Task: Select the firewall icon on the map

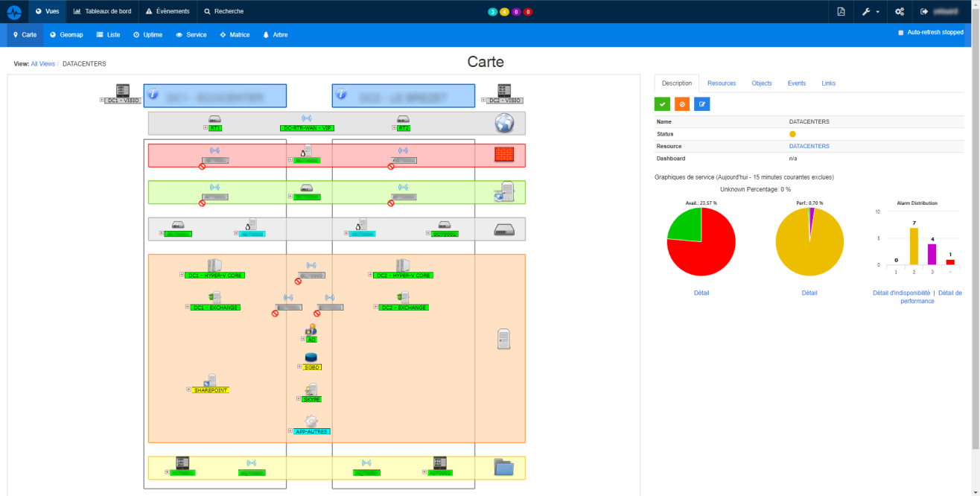Action: [x=504, y=154]
